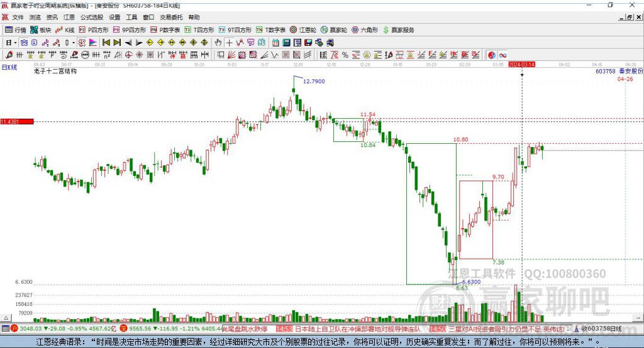Viewport: 644px width, 348px height.
Task: Click the 老子十二宫结构 chart title
Action: (x=55, y=71)
